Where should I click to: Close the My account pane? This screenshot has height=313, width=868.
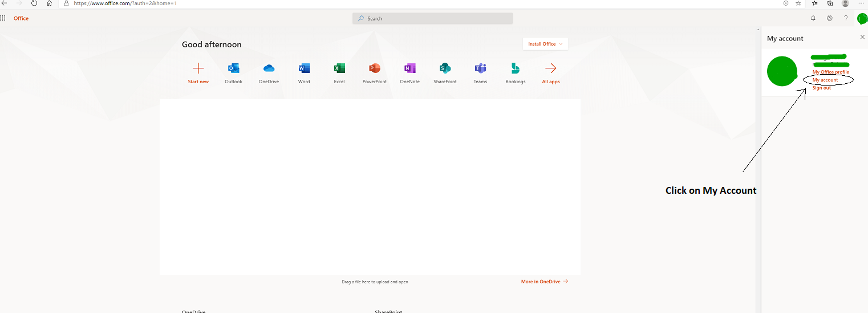pos(862,37)
